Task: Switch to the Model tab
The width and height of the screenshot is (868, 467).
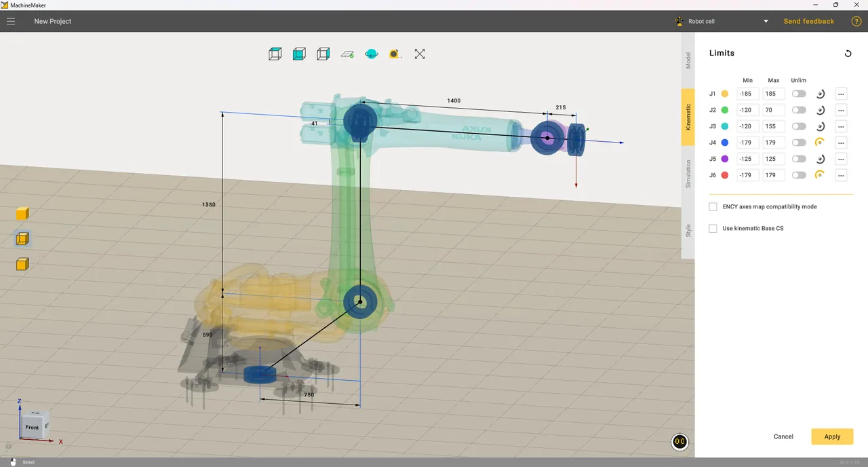Action: click(688, 60)
